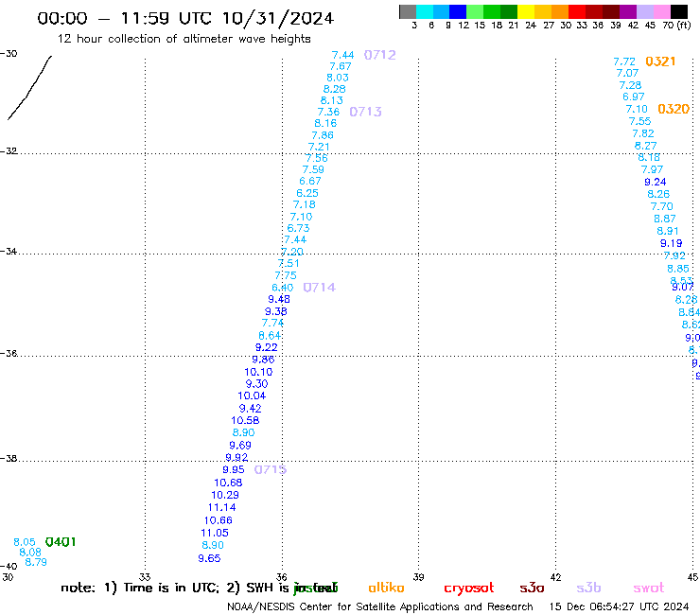Click the '12 hour collection' subtitle
Screen dimensions: 700x615
point(184,39)
